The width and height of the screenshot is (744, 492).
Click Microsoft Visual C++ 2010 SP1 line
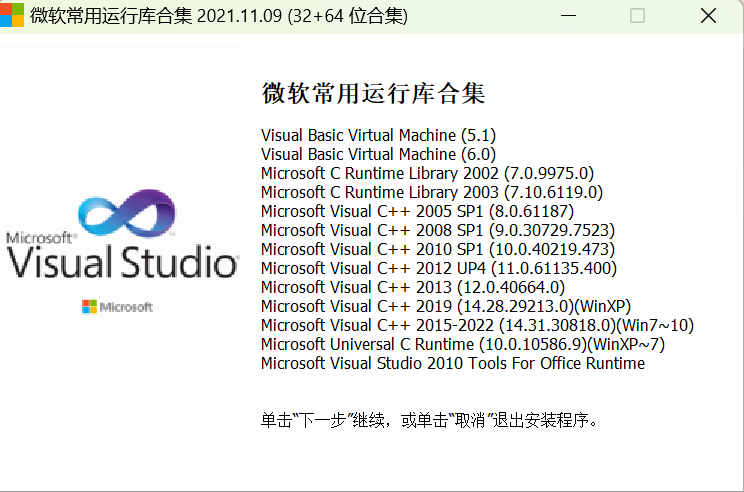[x=437, y=249]
